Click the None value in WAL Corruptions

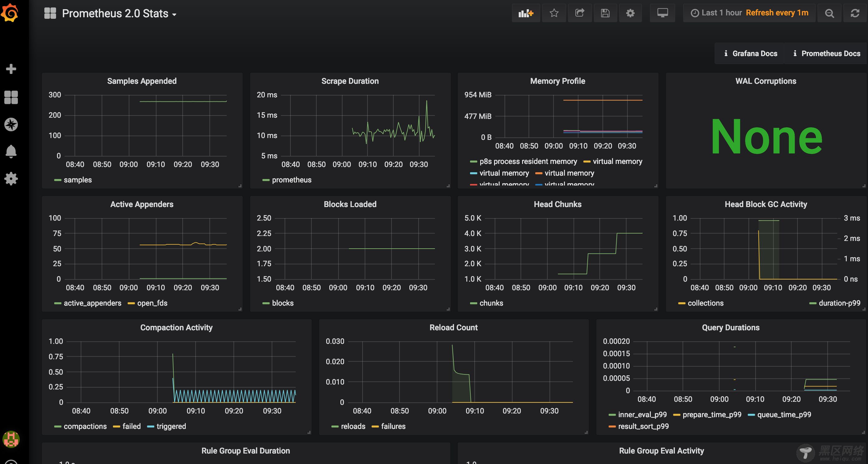(767, 136)
